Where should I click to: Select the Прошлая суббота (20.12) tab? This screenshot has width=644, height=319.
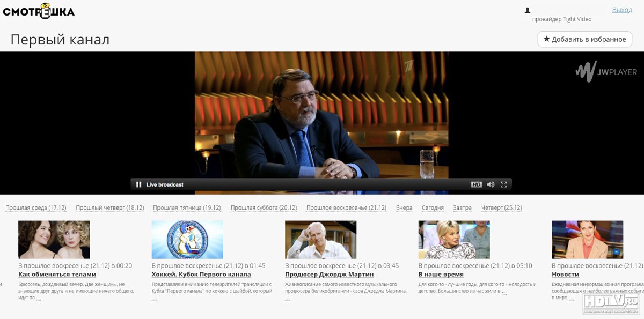(264, 208)
